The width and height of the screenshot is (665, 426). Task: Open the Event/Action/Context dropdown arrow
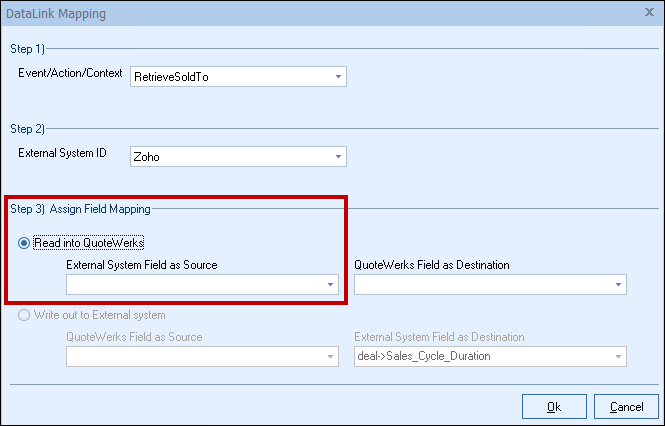[338, 76]
